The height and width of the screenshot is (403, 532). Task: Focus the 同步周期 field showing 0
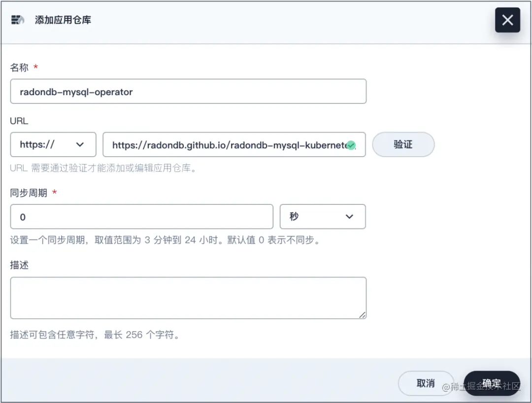[142, 216]
